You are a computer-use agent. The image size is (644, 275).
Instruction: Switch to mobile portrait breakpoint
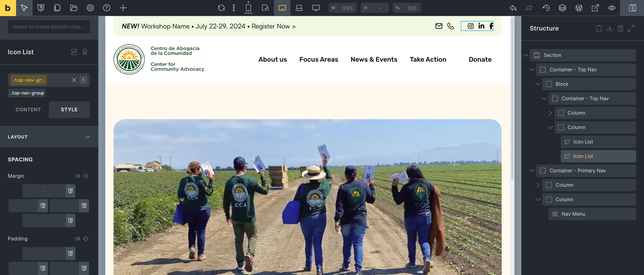[x=248, y=8]
